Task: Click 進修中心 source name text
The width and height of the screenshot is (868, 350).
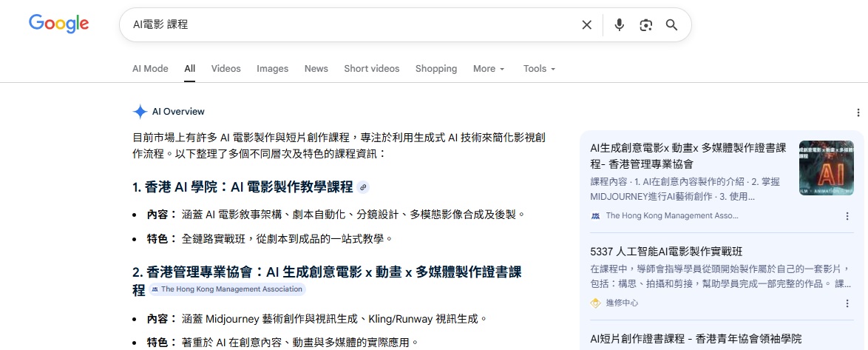Action: (x=622, y=303)
